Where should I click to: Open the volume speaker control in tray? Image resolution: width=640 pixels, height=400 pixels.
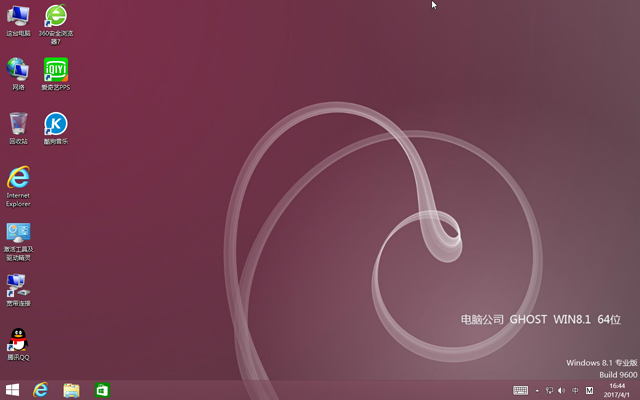(561, 390)
